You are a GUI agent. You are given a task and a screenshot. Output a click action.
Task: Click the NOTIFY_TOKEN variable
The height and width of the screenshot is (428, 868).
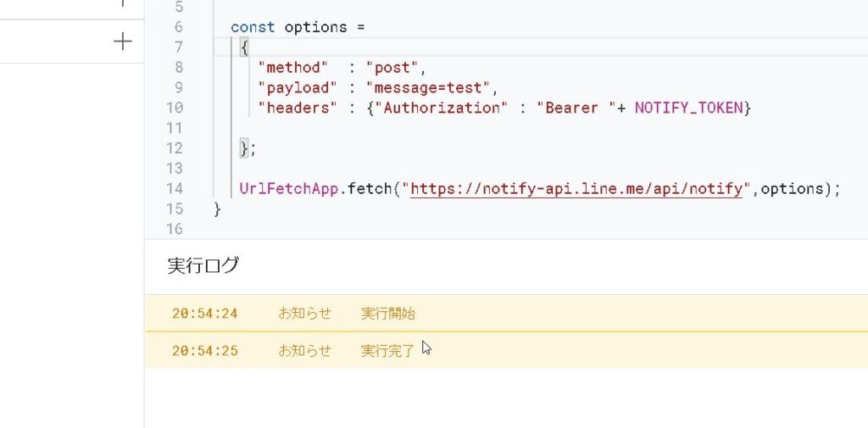(688, 108)
